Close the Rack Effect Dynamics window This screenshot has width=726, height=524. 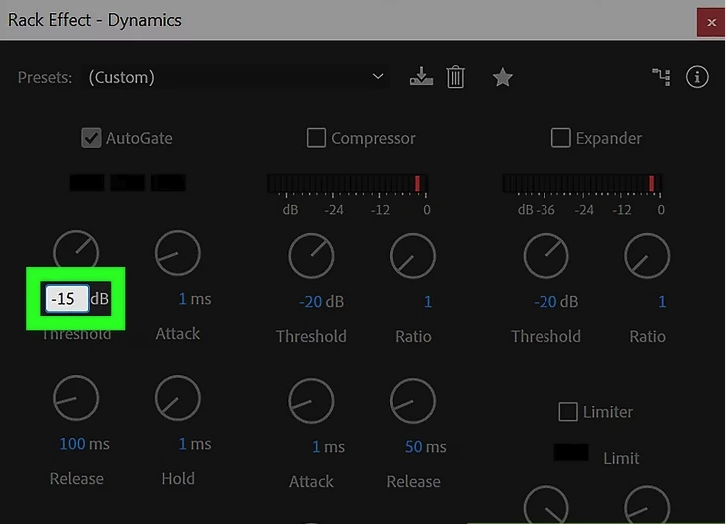click(x=710, y=20)
